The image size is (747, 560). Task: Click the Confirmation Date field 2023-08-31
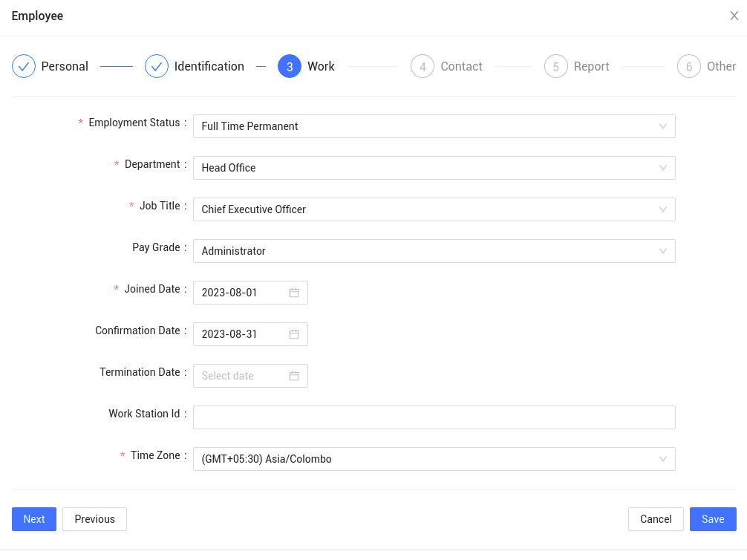tap(250, 334)
